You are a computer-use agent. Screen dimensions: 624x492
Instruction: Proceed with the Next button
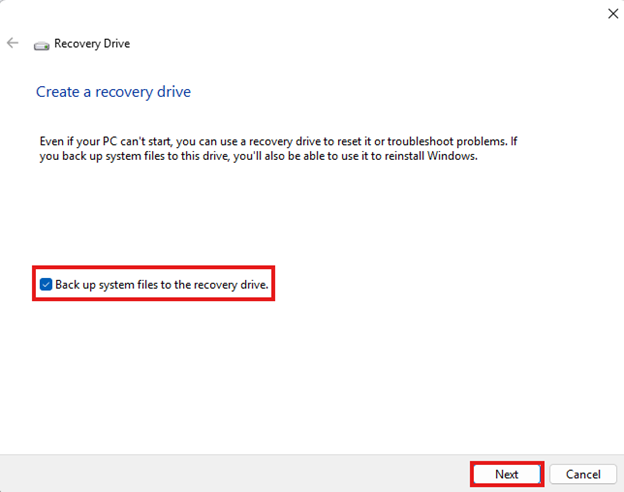[507, 474]
